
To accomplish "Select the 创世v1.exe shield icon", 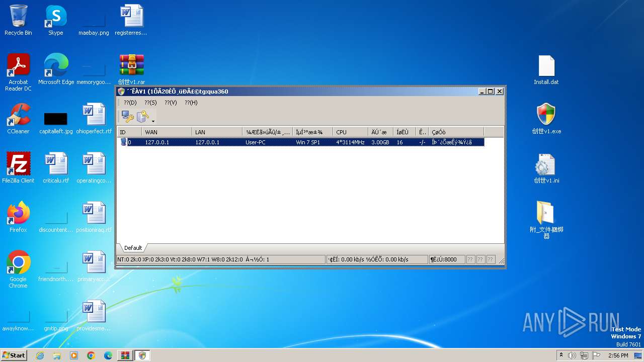I will point(546,119).
